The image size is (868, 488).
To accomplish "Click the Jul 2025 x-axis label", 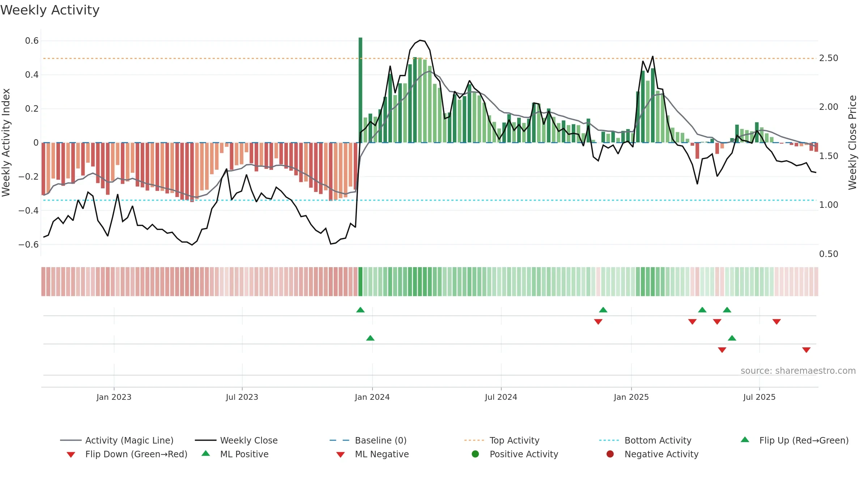I will coord(759,397).
